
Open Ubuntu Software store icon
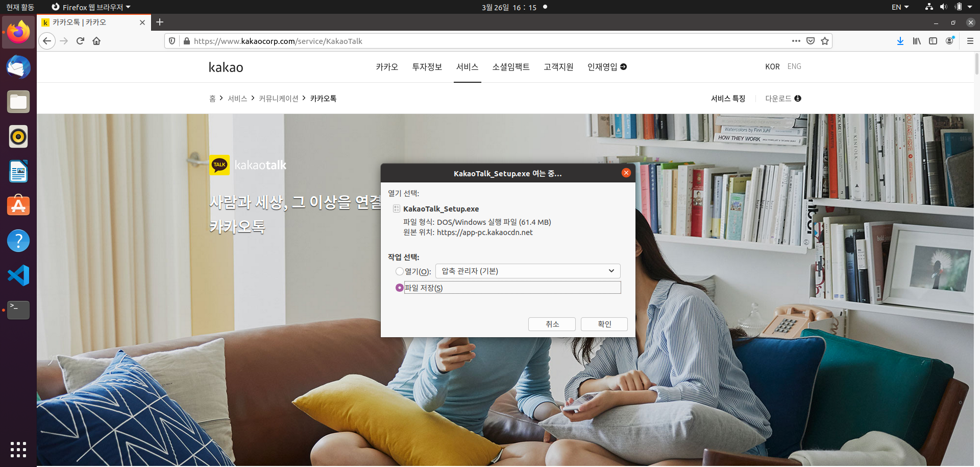tap(18, 206)
